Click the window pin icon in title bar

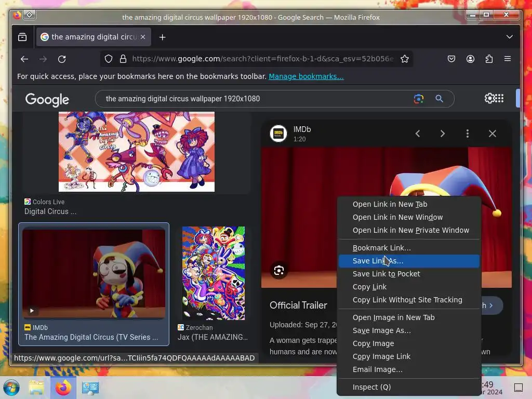click(x=30, y=15)
